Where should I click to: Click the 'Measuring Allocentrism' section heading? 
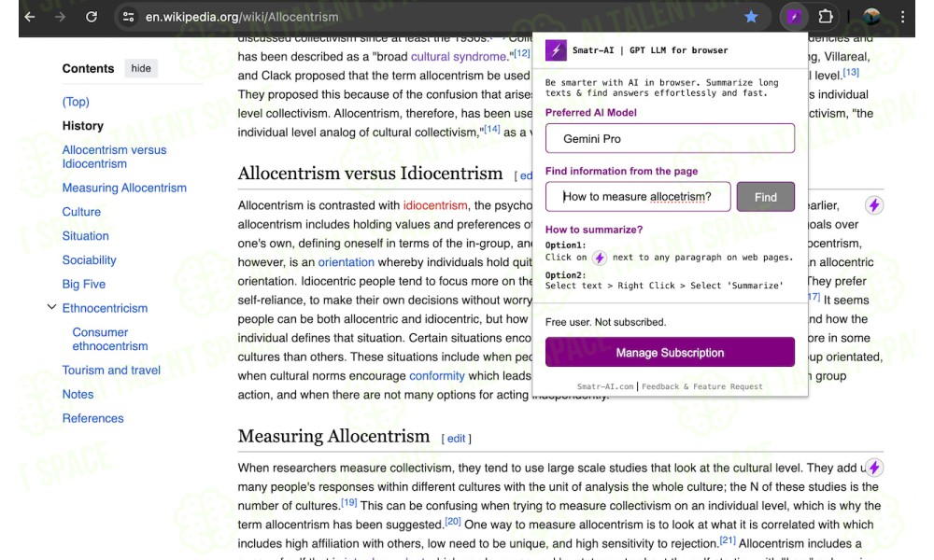coord(333,436)
